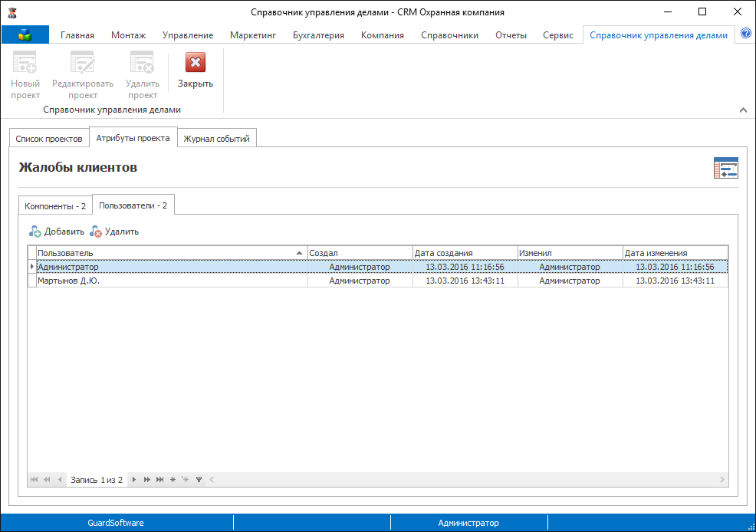Open the Главная ribbon tab
The image size is (756, 532).
click(77, 35)
